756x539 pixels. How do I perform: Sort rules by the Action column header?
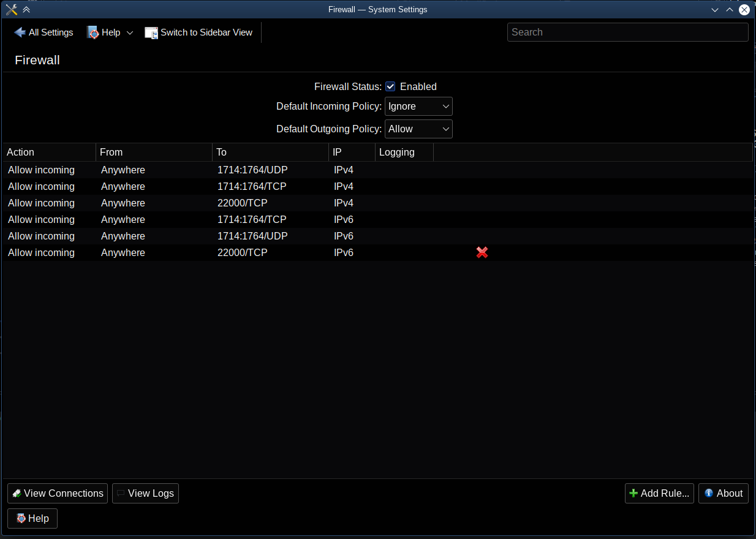(x=49, y=152)
